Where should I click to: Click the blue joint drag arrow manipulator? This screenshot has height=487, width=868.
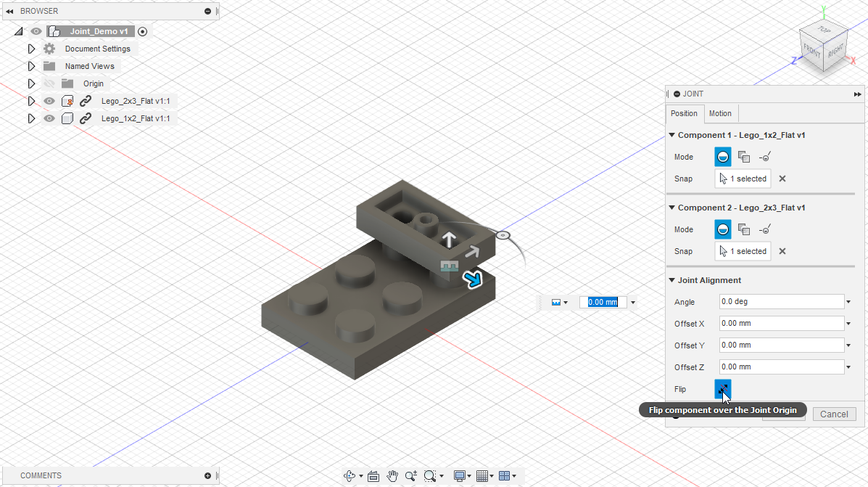coord(474,280)
